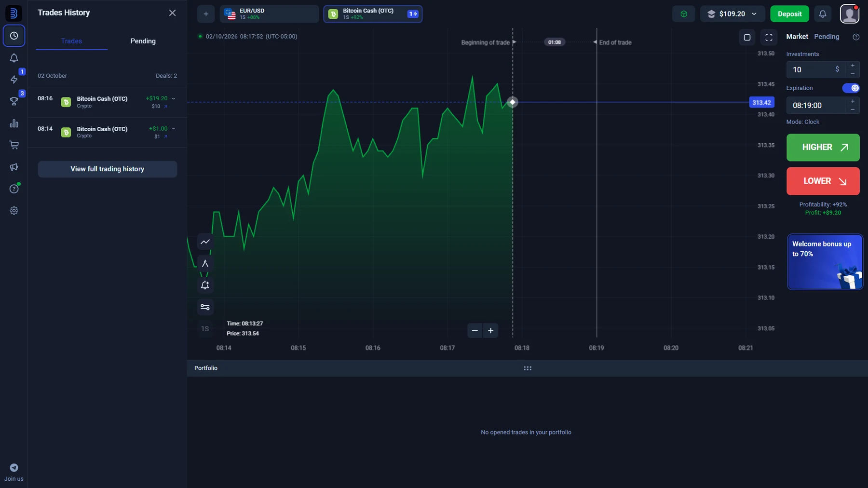Set a price alert bell icon

[x=205, y=285]
